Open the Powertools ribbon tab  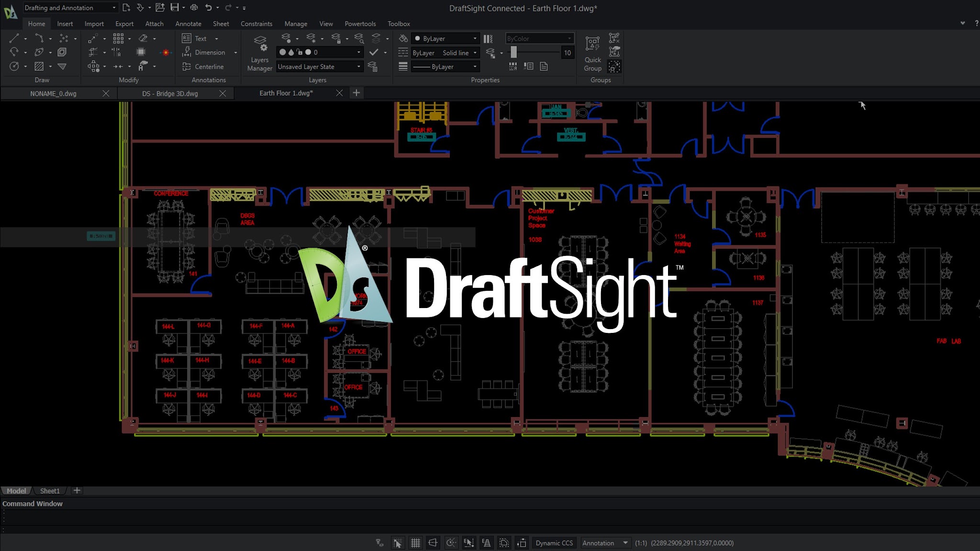pyautogui.click(x=360, y=23)
